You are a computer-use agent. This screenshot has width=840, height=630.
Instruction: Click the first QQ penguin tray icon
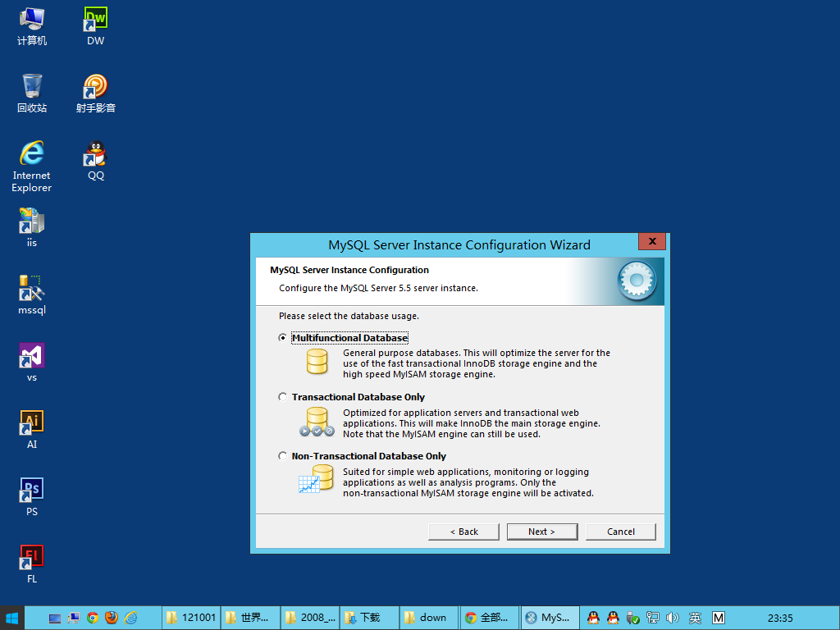[x=593, y=618]
